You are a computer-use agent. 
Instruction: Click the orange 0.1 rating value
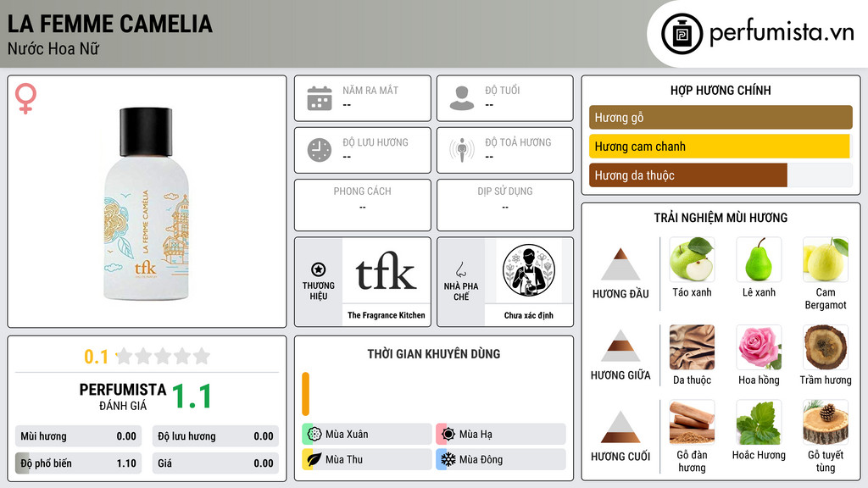point(97,357)
